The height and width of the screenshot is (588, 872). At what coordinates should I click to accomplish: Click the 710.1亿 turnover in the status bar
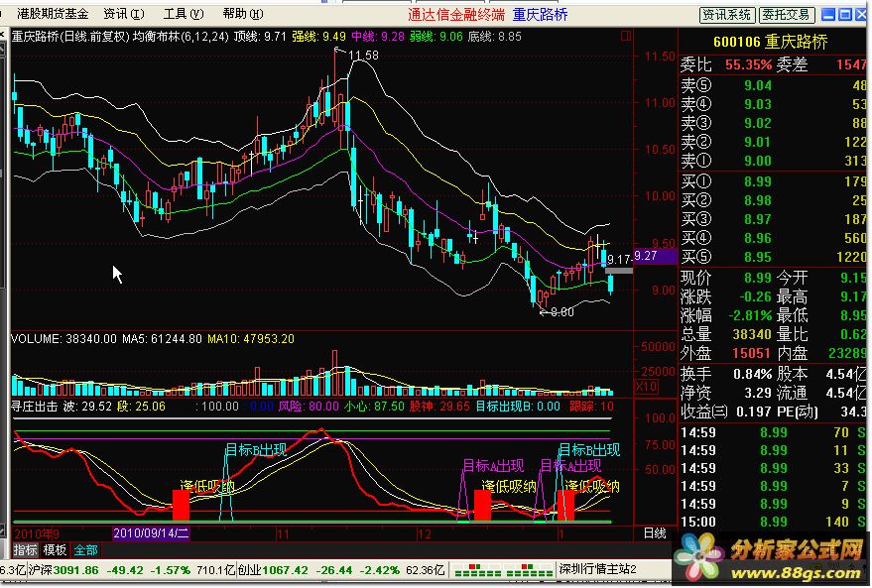click(x=216, y=570)
